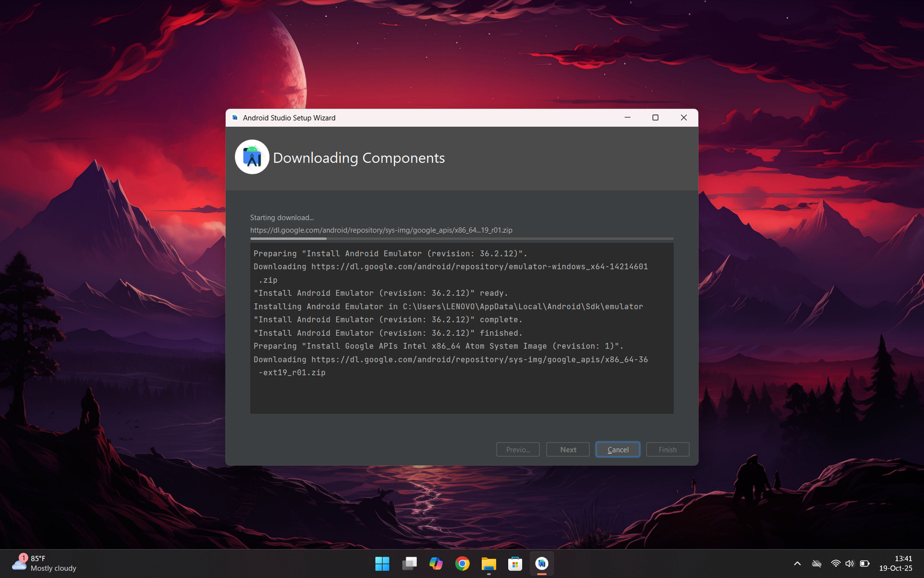Screen dimensions: 924x578
Task: Open Copilot from the taskbar
Action: click(x=435, y=564)
